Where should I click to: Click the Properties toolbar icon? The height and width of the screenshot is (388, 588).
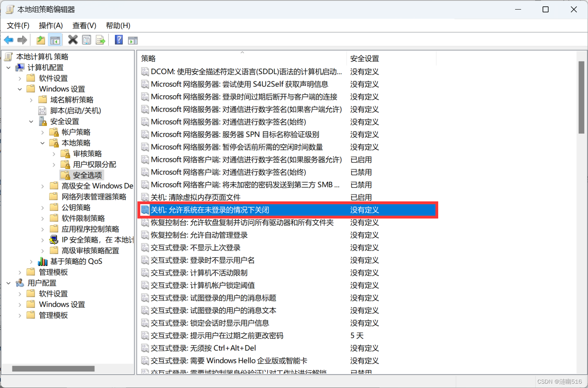point(86,40)
